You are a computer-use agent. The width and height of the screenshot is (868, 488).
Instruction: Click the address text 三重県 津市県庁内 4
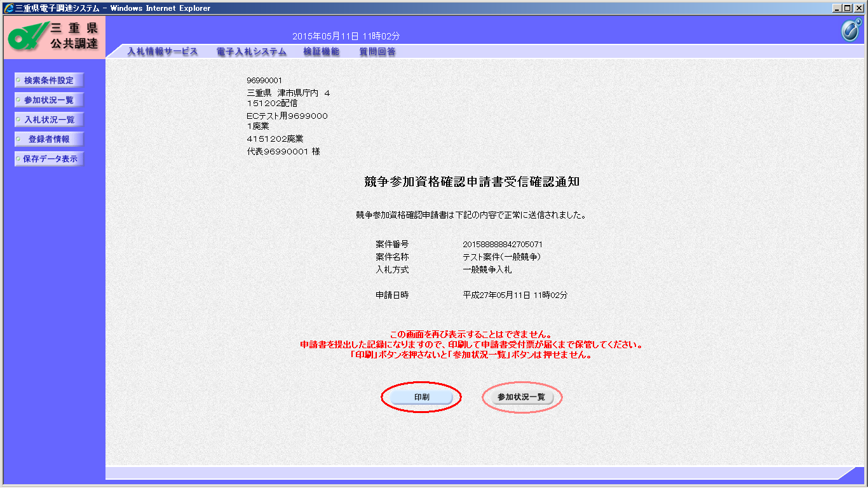pos(288,93)
